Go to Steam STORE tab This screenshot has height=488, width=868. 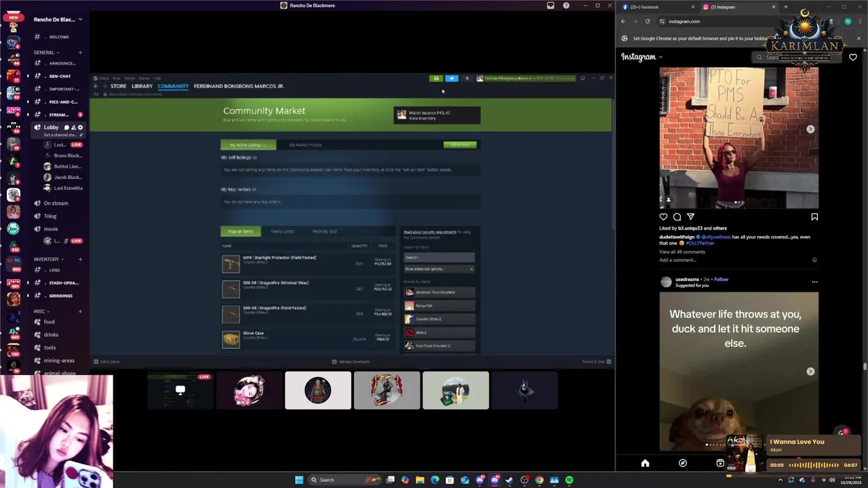119,86
